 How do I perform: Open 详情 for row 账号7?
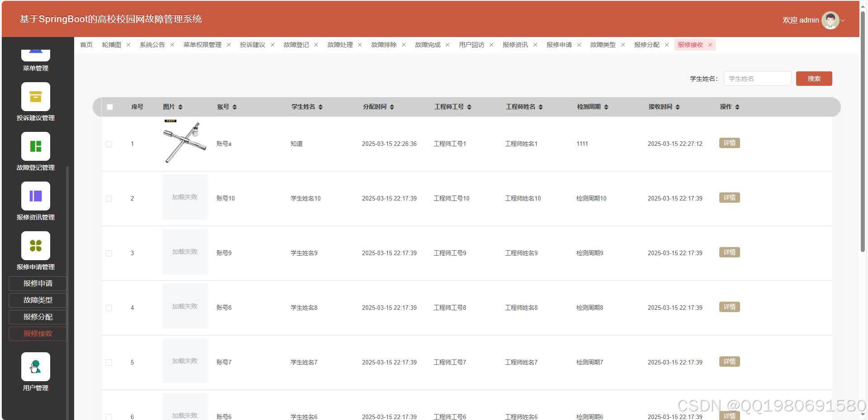pyautogui.click(x=729, y=362)
